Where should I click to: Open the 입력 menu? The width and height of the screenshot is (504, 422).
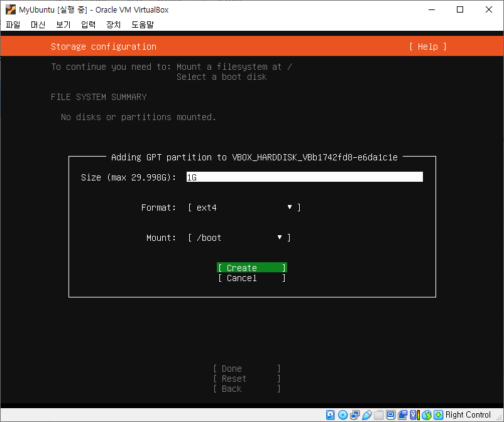[88, 25]
